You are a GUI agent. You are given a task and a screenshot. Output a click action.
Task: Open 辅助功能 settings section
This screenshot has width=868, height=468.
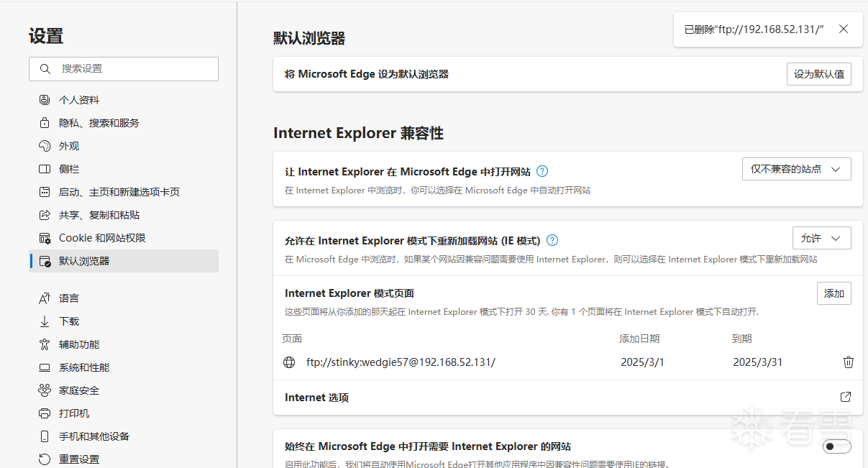(x=124, y=344)
